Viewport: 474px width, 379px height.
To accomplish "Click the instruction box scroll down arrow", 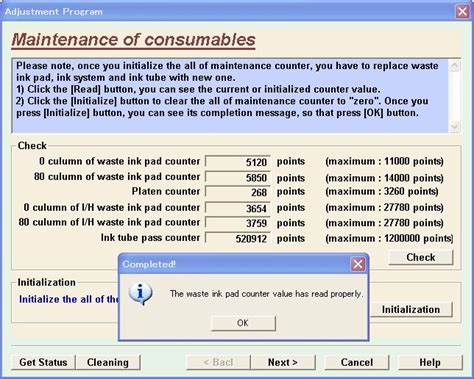I will tap(455, 127).
